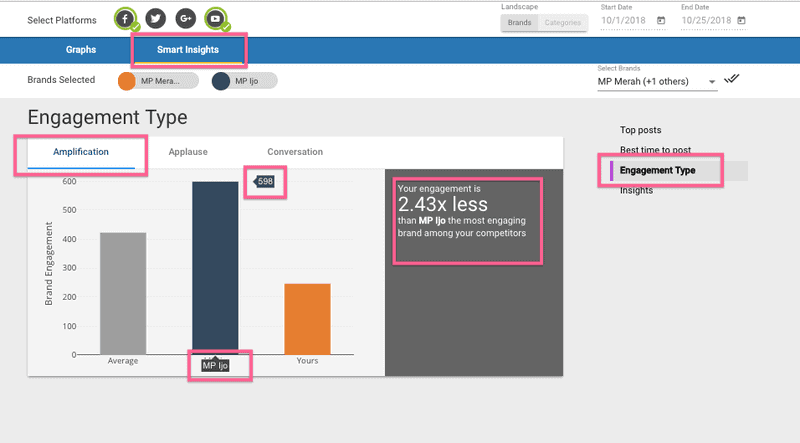Viewport: 800px width, 443px height.
Task: Switch to the Conversation tab
Action: coord(295,152)
